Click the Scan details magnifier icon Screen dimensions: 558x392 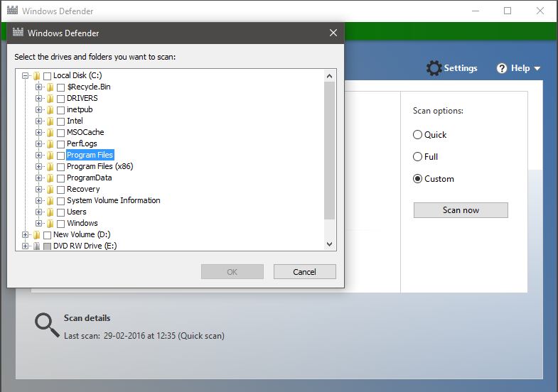[47, 325]
